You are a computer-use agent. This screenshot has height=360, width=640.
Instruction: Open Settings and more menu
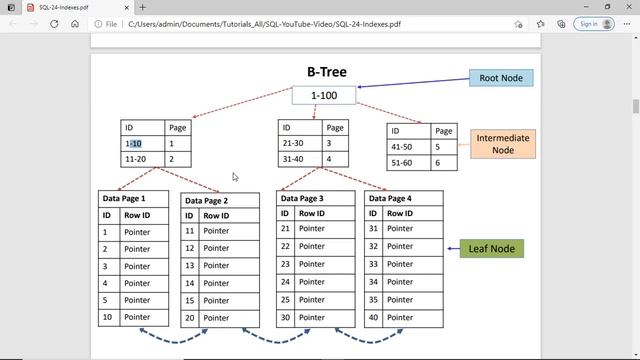pos(627,24)
